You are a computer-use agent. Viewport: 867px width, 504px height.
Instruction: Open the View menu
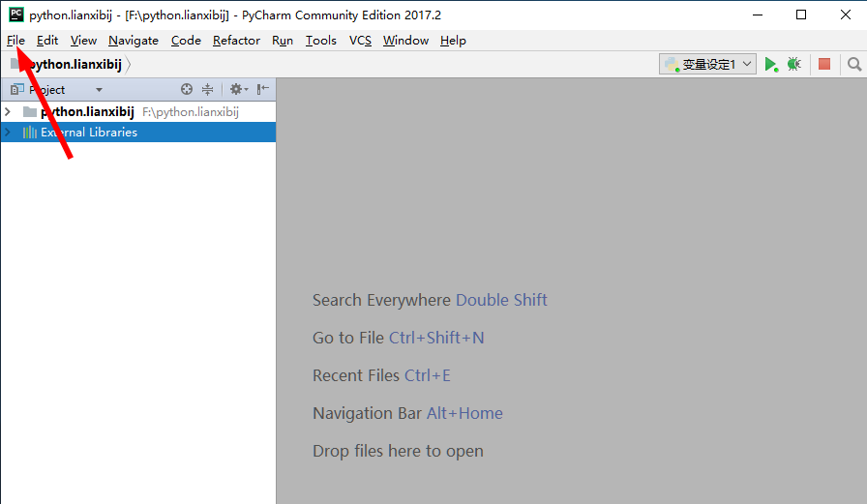click(83, 41)
